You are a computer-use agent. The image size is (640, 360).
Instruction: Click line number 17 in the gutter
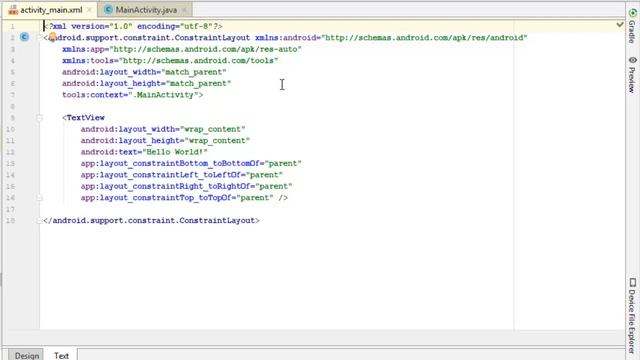(x=11, y=209)
